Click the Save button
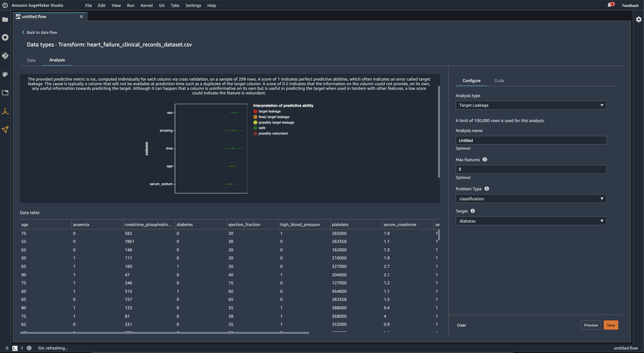The width and height of the screenshot is (644, 353). pyautogui.click(x=611, y=325)
